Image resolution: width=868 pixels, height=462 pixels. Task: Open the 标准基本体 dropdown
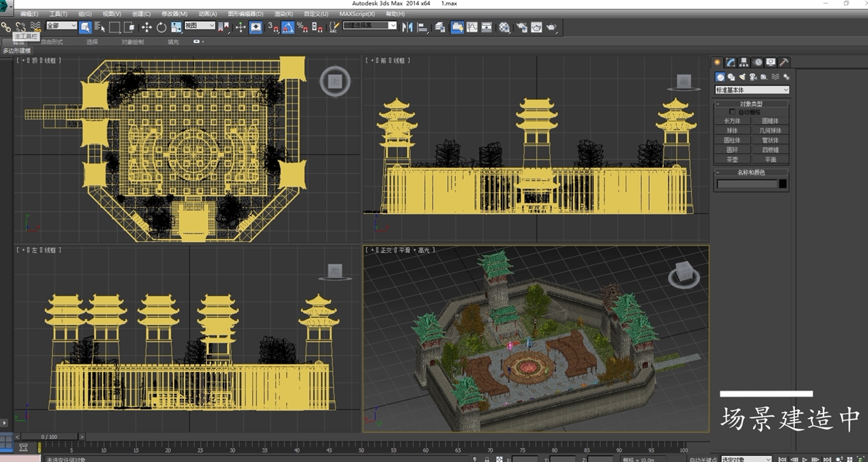coord(751,90)
